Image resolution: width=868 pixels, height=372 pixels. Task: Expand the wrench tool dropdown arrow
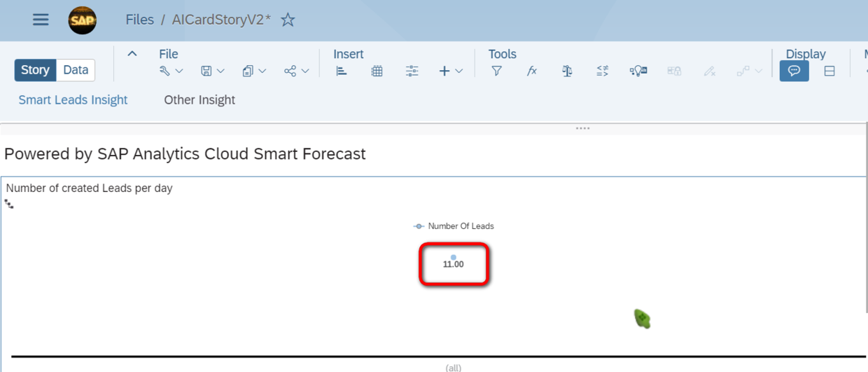tap(179, 71)
